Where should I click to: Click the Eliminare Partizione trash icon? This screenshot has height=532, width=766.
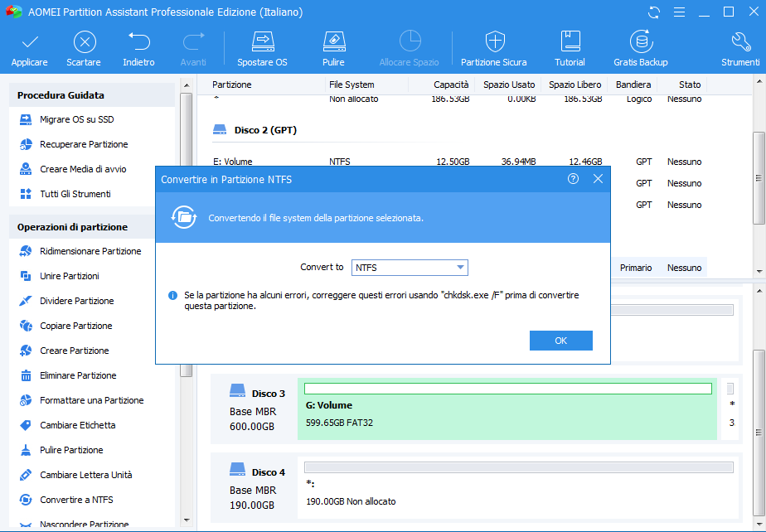coord(26,375)
